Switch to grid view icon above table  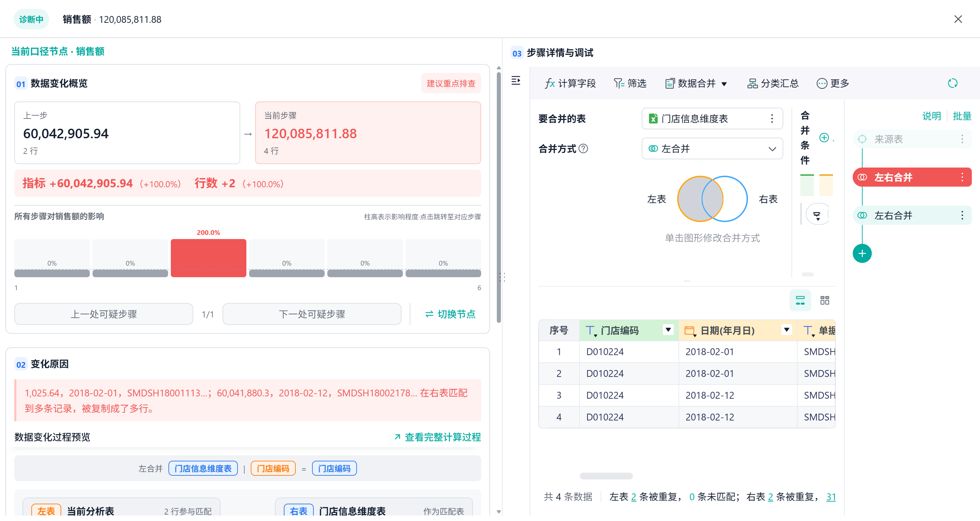(824, 300)
